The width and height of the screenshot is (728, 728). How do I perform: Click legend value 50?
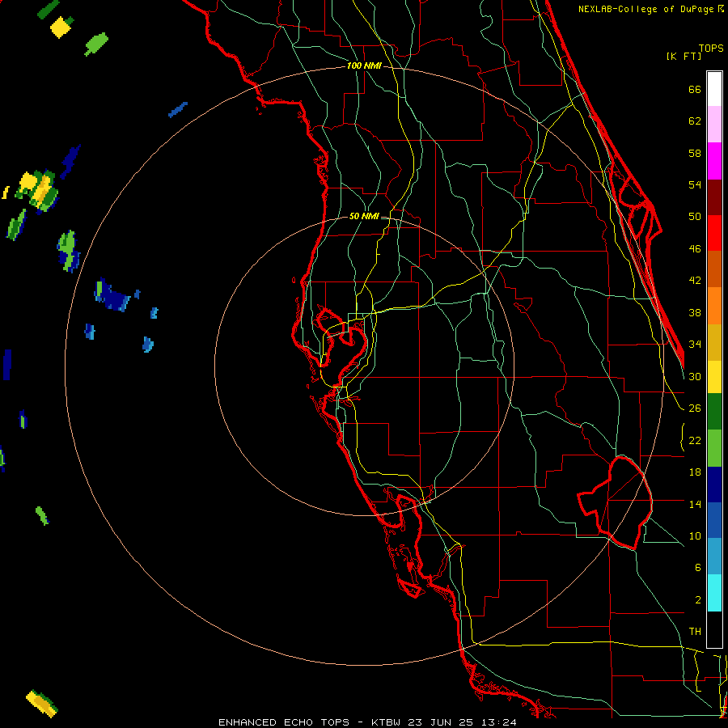tap(695, 217)
